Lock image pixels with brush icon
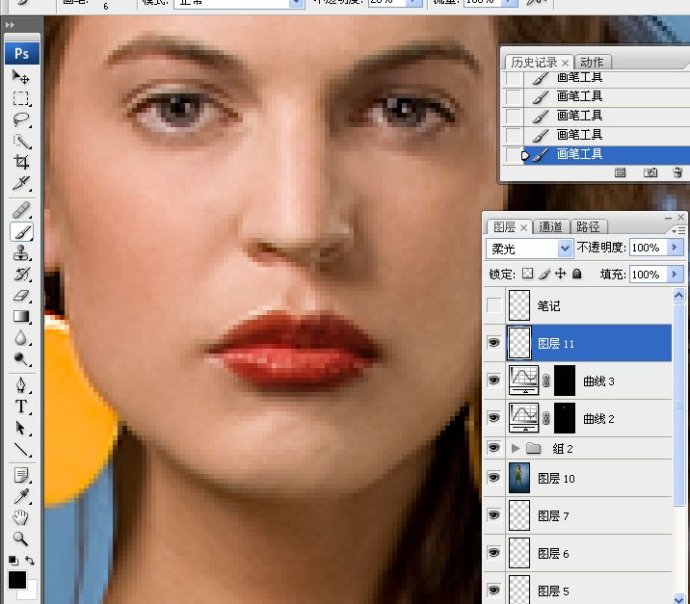Viewport: 690px width, 604px height. [544, 274]
